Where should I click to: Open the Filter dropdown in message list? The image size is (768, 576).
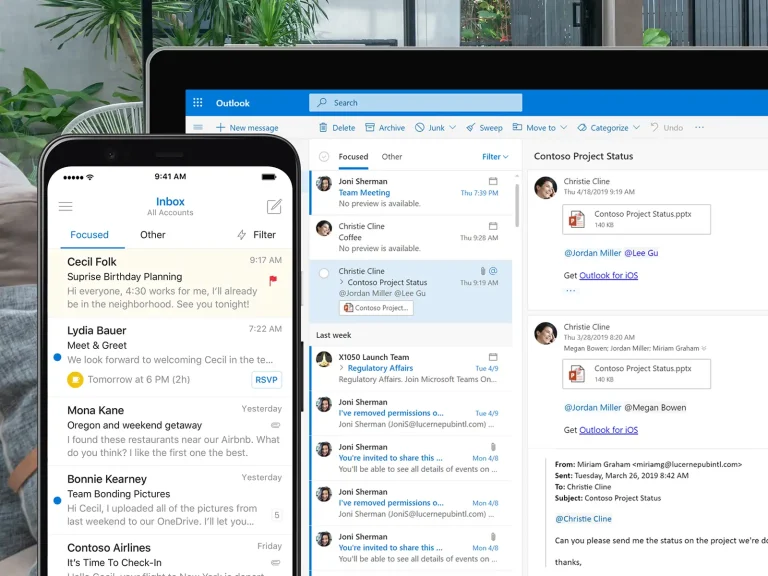495,157
